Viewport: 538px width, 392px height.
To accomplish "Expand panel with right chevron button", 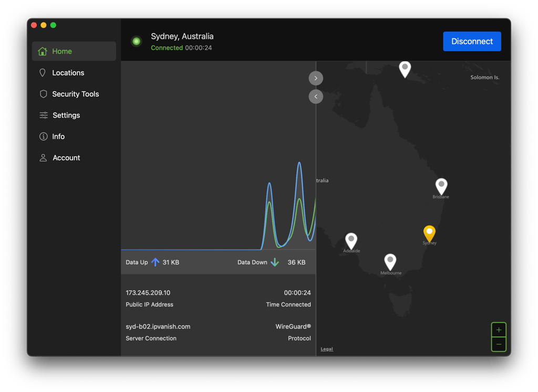I will point(316,78).
